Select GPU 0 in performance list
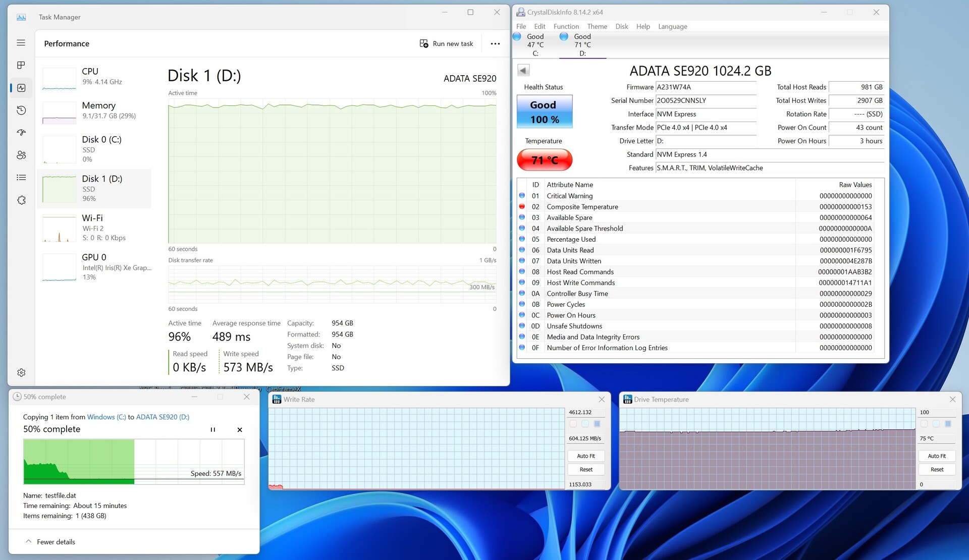969x560 pixels. (x=94, y=267)
